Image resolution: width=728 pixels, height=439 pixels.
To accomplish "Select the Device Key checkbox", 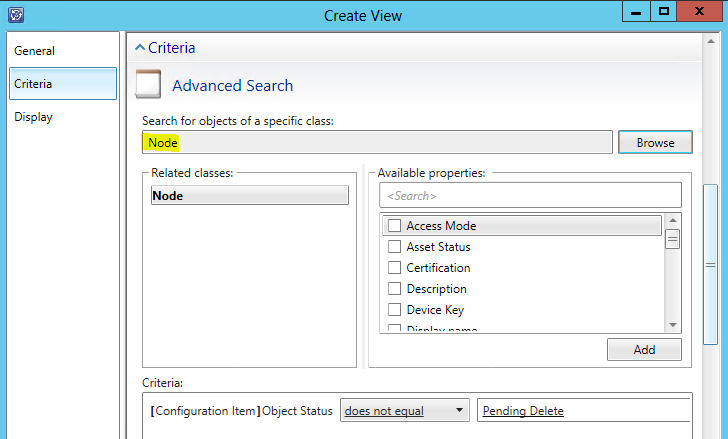I will [395, 310].
